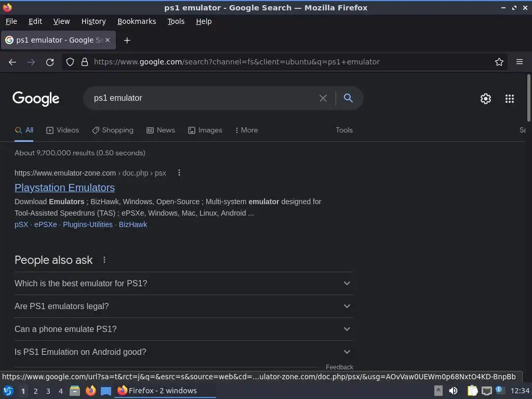The image size is (532, 399).
Task: Expand 'Are PS1 emulators legal?' question
Action: [x=183, y=307]
